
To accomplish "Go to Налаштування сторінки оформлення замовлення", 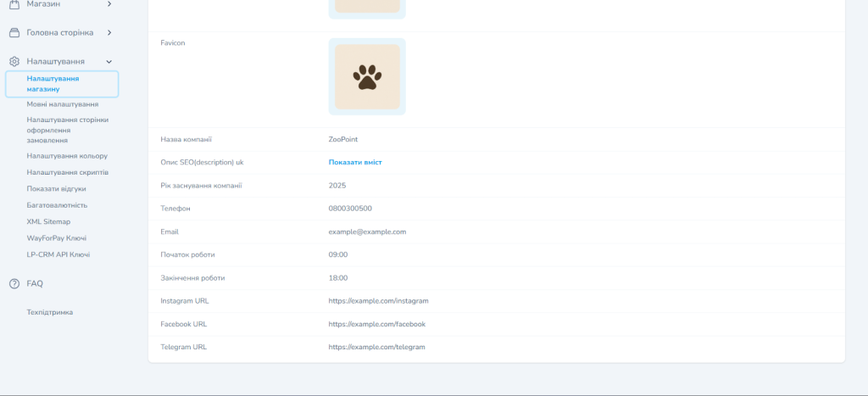I will pos(67,130).
